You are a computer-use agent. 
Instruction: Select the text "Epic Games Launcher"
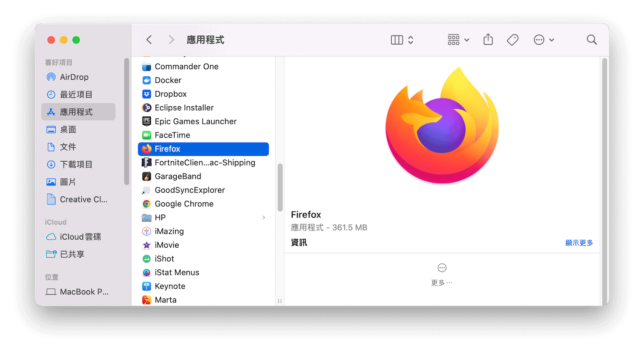[196, 121]
